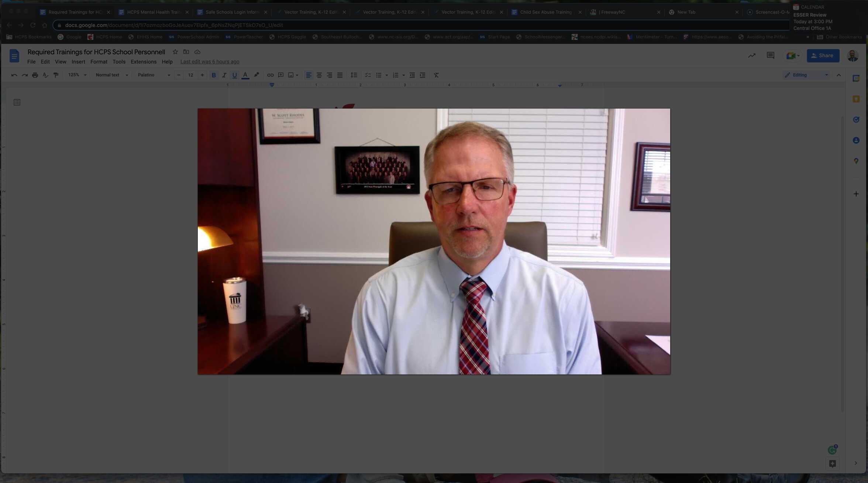Decrease font size
Image resolution: width=868 pixels, height=483 pixels.
tap(179, 75)
